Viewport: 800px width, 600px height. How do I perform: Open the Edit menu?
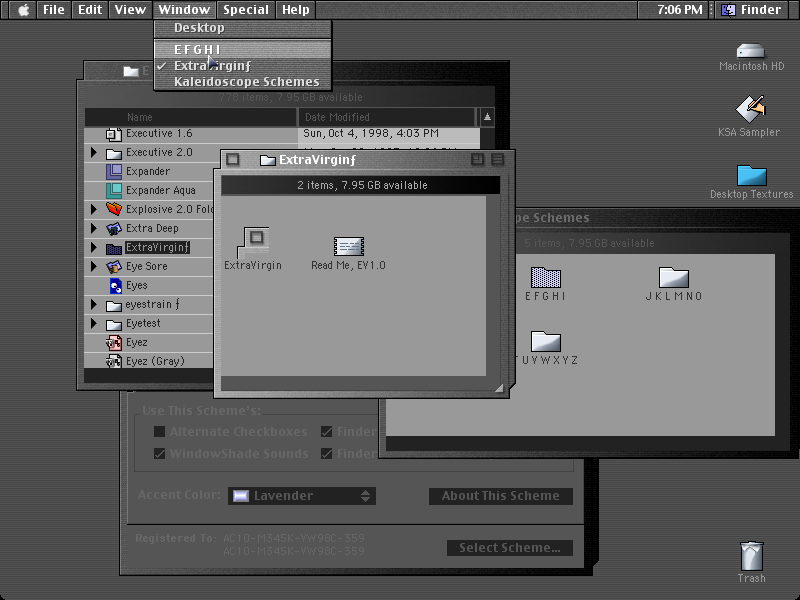(90, 10)
